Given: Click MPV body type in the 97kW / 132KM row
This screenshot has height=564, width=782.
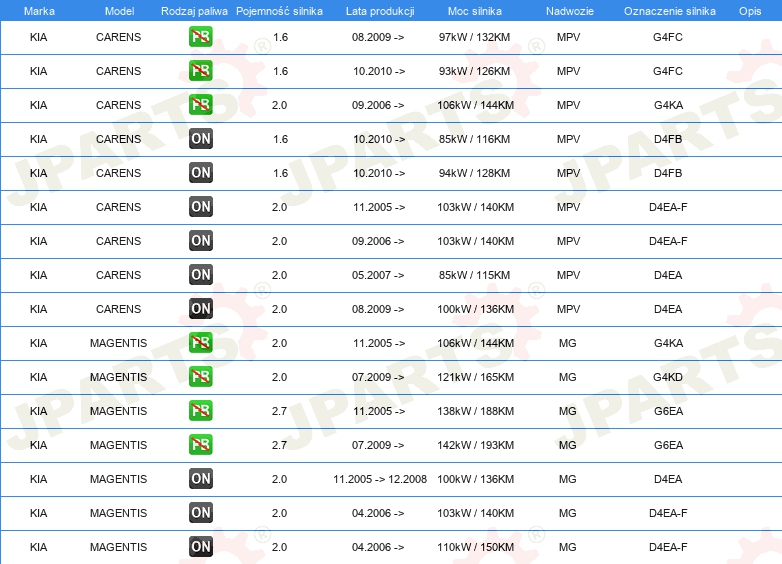Looking at the screenshot, I should 569,37.
